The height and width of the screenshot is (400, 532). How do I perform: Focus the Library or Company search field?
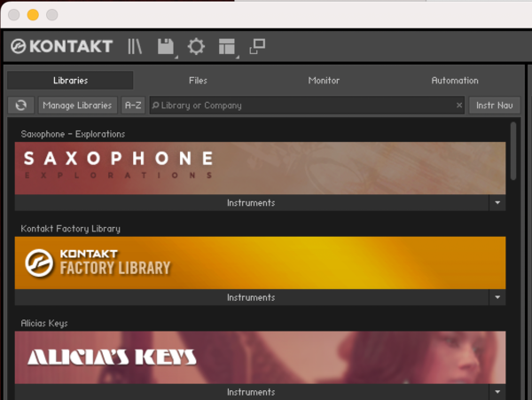point(307,106)
